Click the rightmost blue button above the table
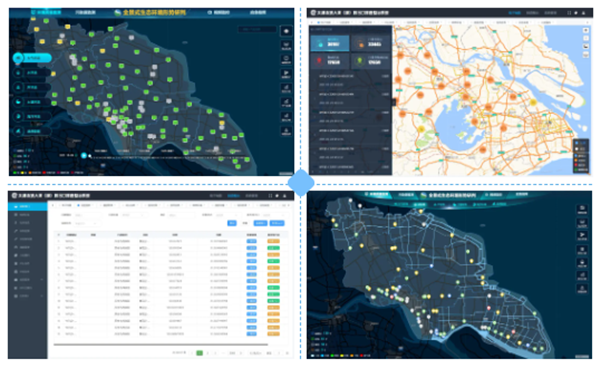600x368 pixels. 277,223
